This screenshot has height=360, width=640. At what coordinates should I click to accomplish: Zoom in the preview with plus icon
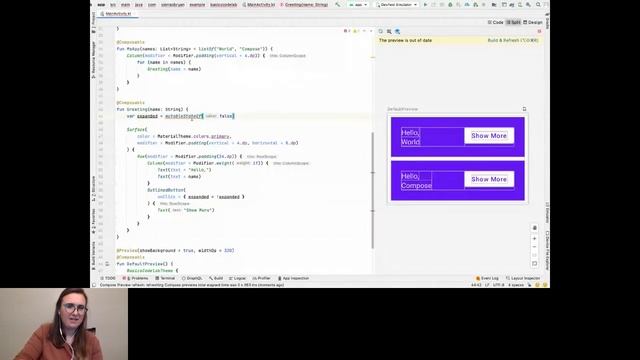point(534,238)
